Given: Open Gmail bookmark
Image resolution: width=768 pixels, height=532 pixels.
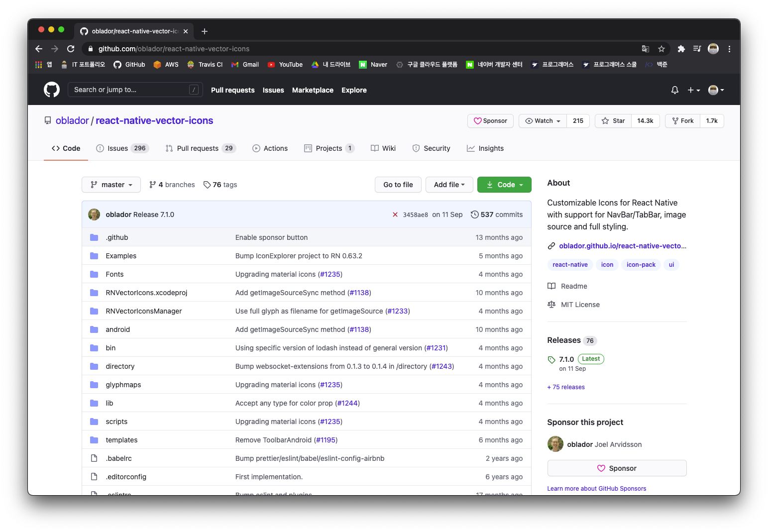Looking at the screenshot, I should [x=245, y=65].
